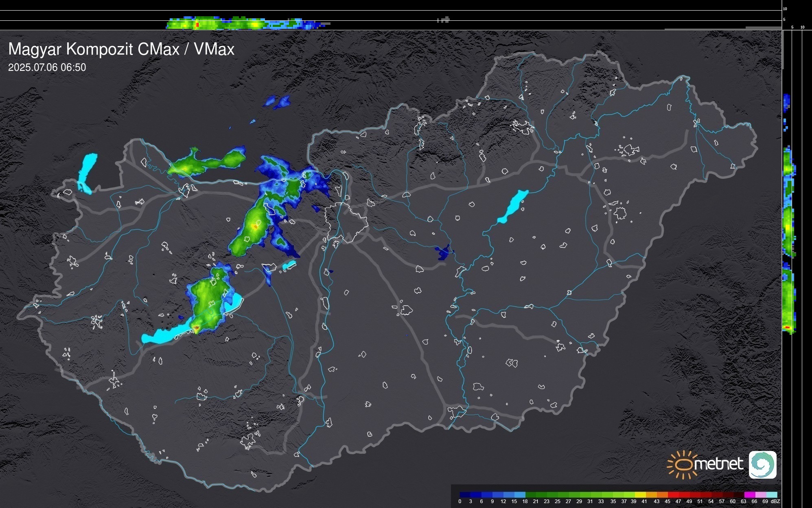Click the red core in the right-side cross-section strip
The height and width of the screenshot is (508, 812).
tap(787, 328)
